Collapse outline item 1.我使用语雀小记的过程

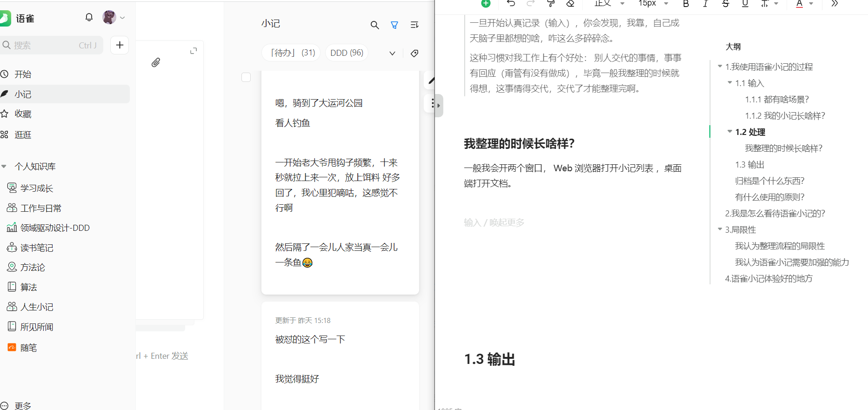tap(720, 66)
